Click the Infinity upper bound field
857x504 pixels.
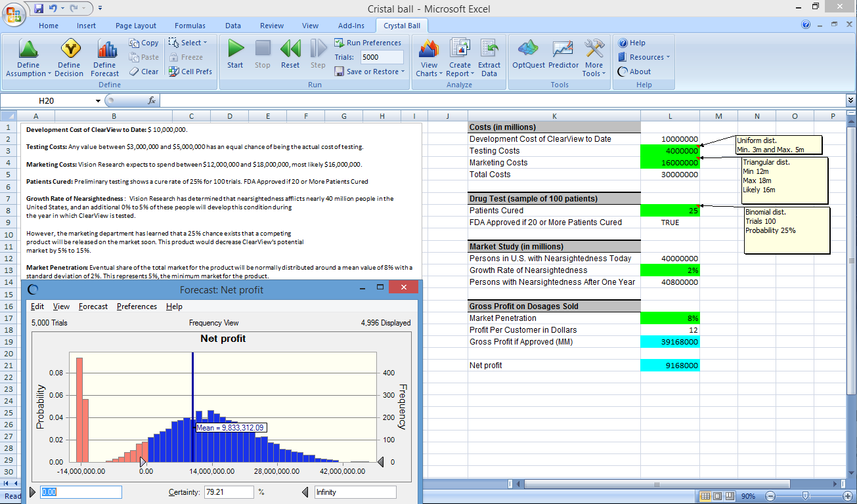pos(355,492)
